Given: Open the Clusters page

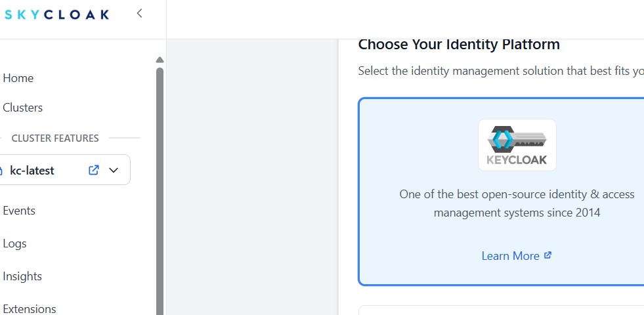Looking at the screenshot, I should click(23, 108).
